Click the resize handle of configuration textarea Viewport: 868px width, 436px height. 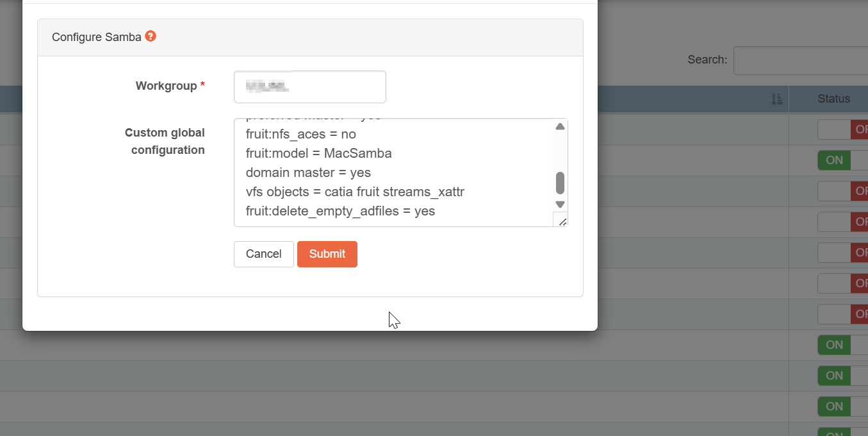click(561, 221)
